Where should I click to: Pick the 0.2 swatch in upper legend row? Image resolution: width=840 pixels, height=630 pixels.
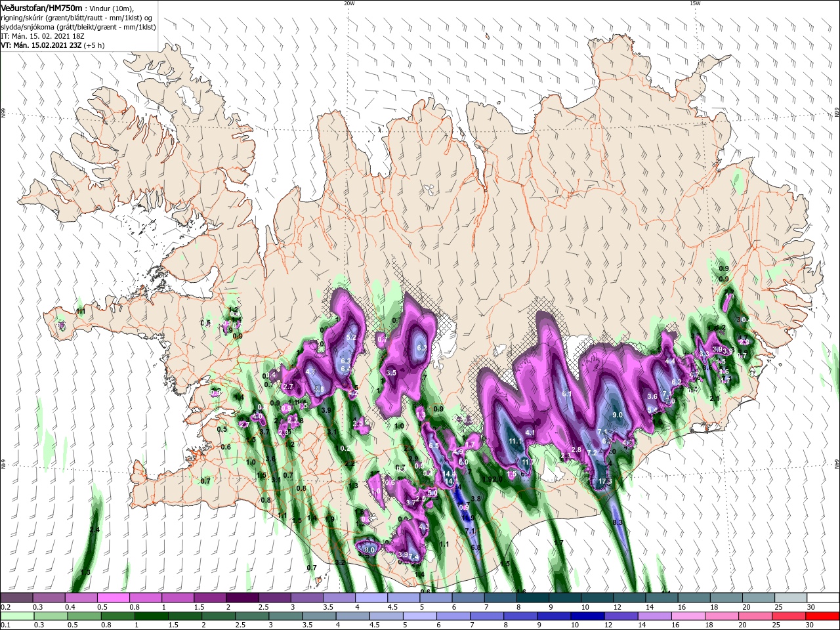coord(16,598)
